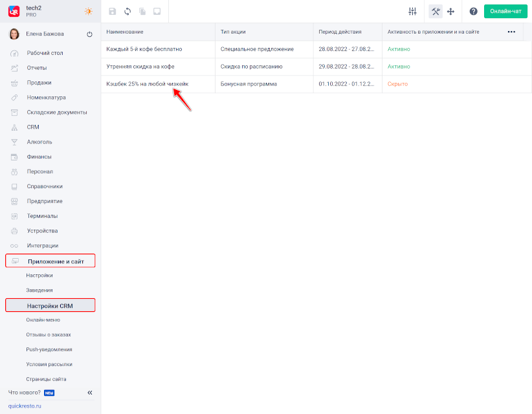Expand the Устройства menu
Image resolution: width=532 pixels, height=414 pixels.
(42, 231)
